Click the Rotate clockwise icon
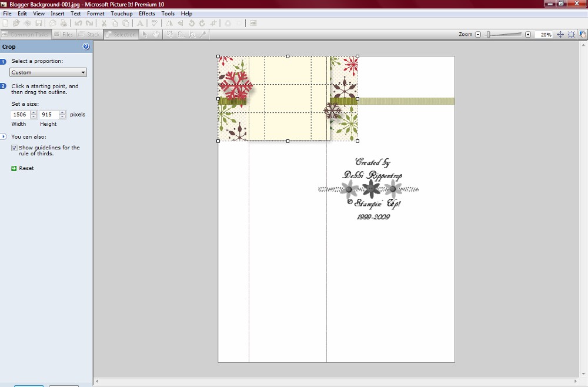The image size is (588, 387). [x=202, y=24]
